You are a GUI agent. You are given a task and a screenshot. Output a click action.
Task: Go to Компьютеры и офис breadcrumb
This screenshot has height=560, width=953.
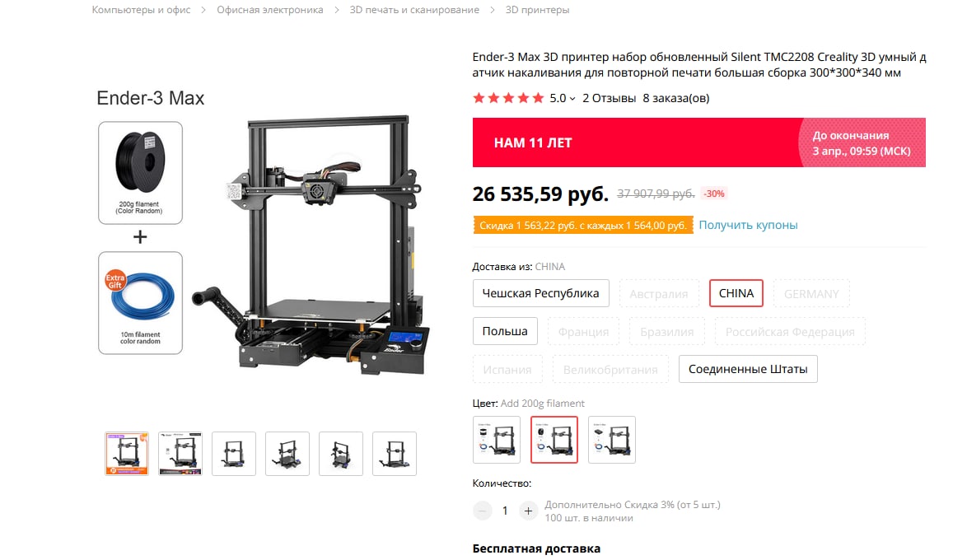[x=141, y=10]
